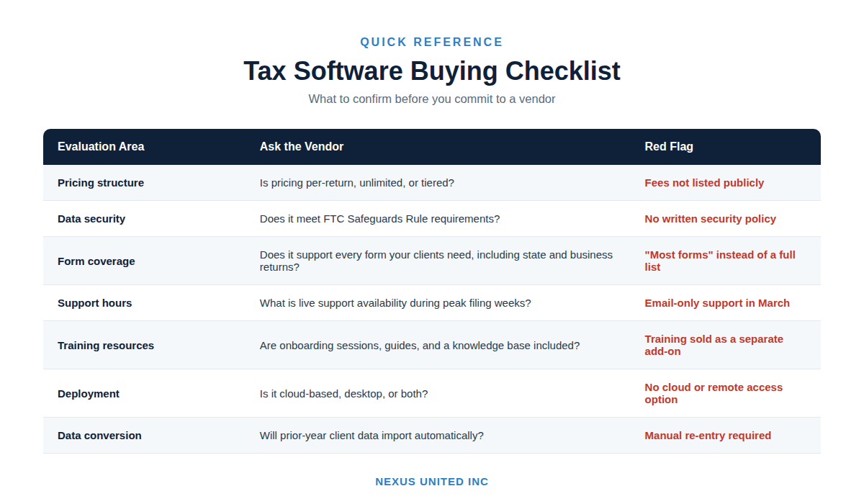This screenshot has width=864, height=504.
Task: Click 'Email-only support in March' red flag
Action: coord(717,303)
